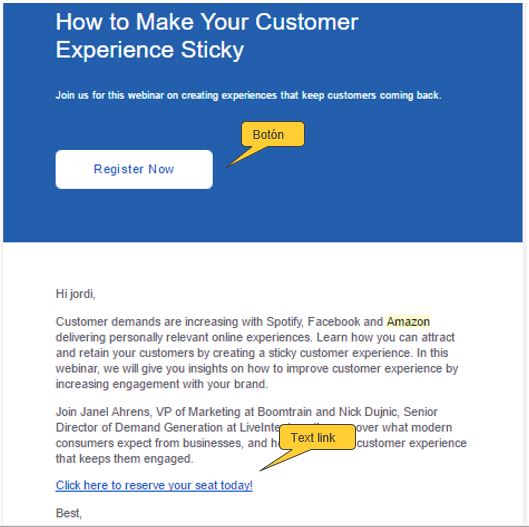529x527 pixels.
Task: Click the 'Join us for this webinar' subtitle
Action: click(248, 95)
